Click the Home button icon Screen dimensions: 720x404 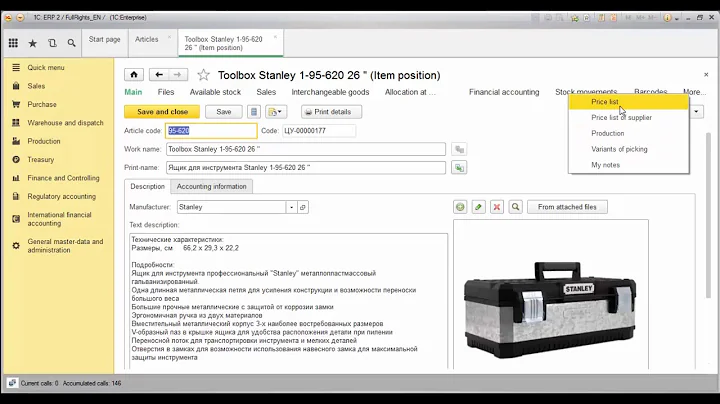[134, 74]
